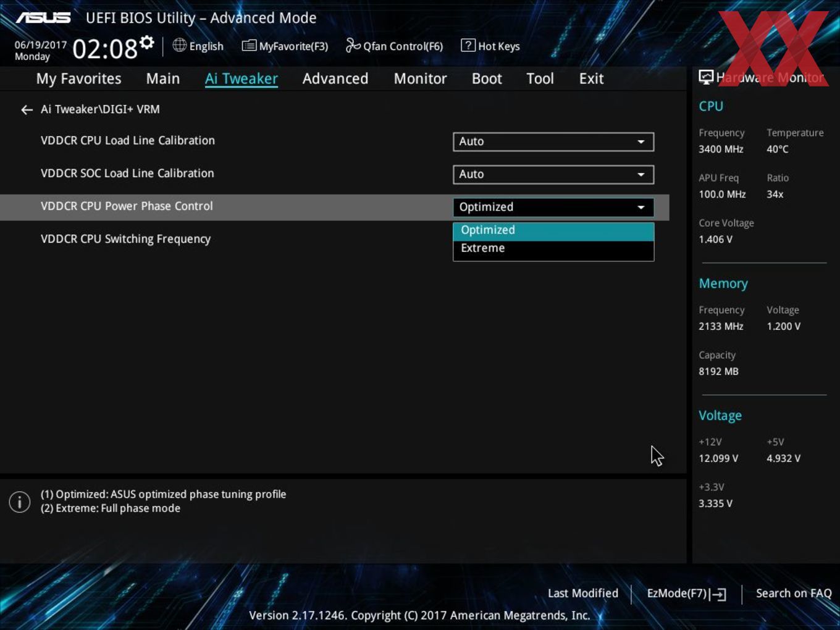The width and height of the screenshot is (840, 630).
Task: Click the English language button
Action: [x=198, y=46]
